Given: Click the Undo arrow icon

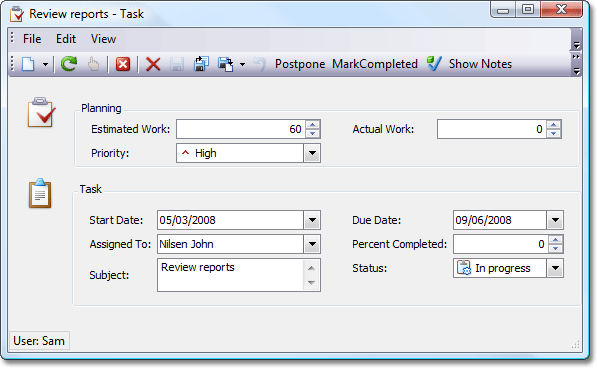Looking at the screenshot, I should tap(260, 64).
